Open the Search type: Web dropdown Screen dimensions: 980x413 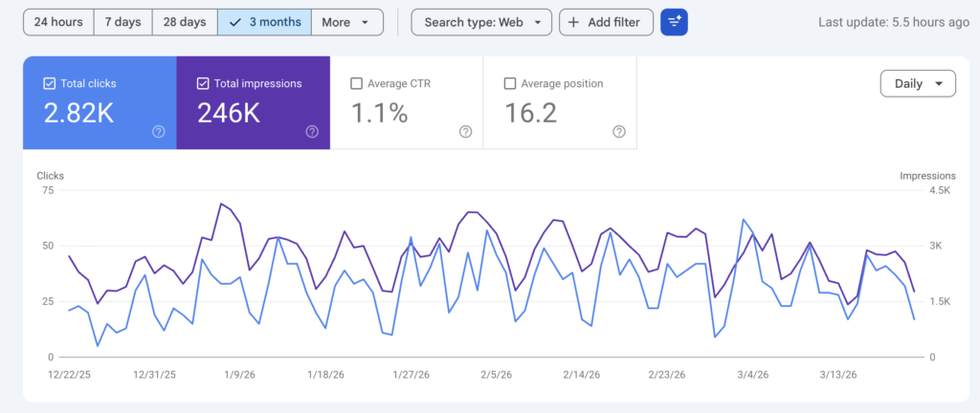[481, 22]
